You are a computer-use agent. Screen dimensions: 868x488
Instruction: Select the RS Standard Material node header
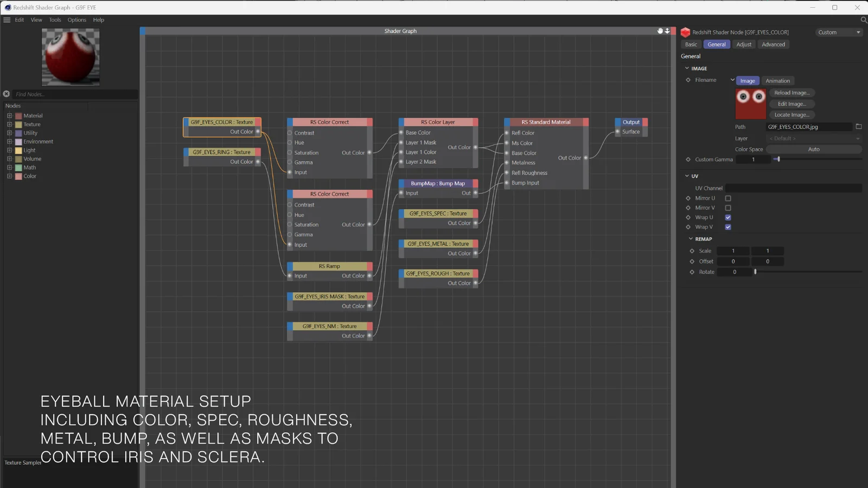coord(546,123)
